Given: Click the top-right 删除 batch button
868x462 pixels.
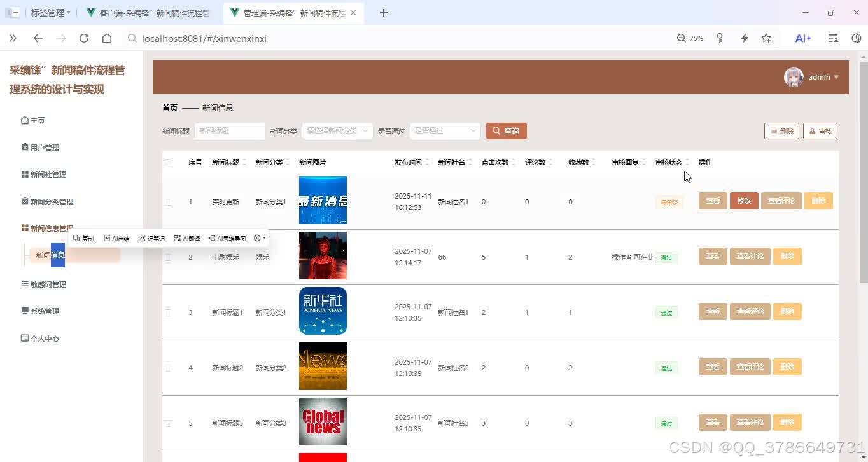Looking at the screenshot, I should coord(781,131).
